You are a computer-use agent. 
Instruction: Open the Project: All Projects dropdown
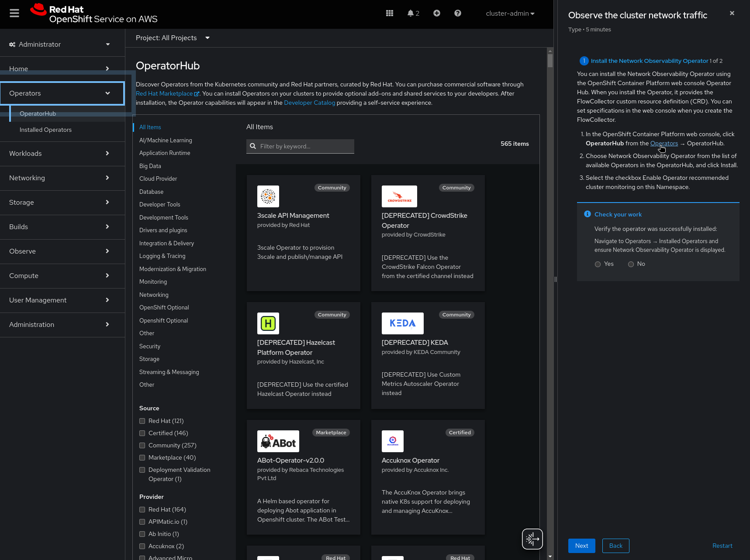click(x=173, y=38)
